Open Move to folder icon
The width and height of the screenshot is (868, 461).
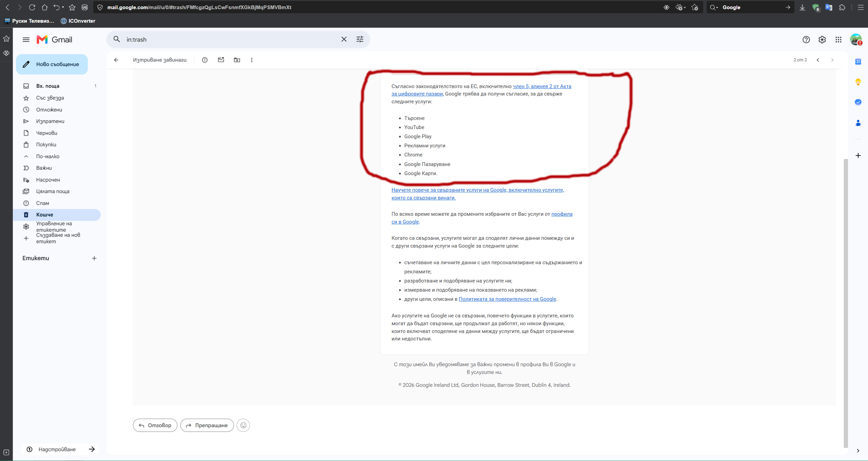coord(237,60)
